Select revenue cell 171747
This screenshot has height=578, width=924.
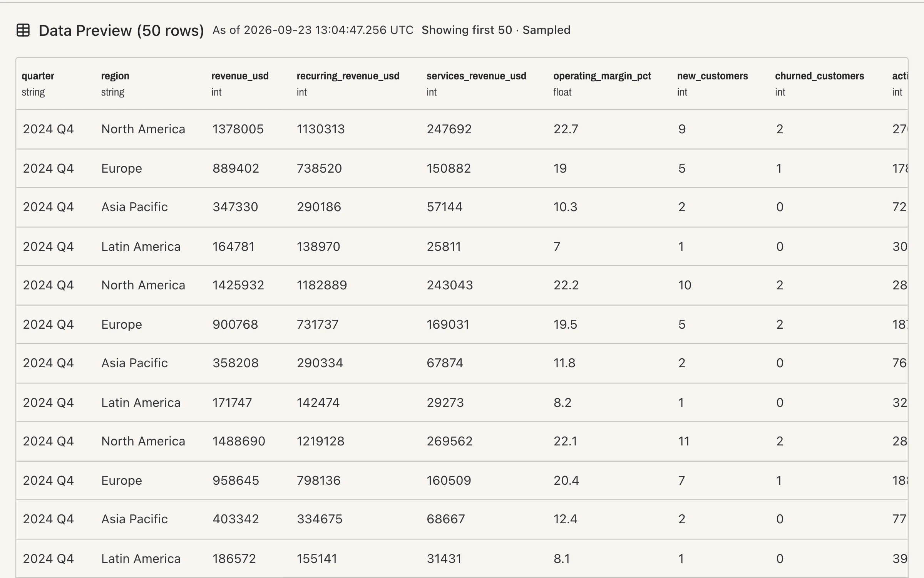[x=232, y=403]
